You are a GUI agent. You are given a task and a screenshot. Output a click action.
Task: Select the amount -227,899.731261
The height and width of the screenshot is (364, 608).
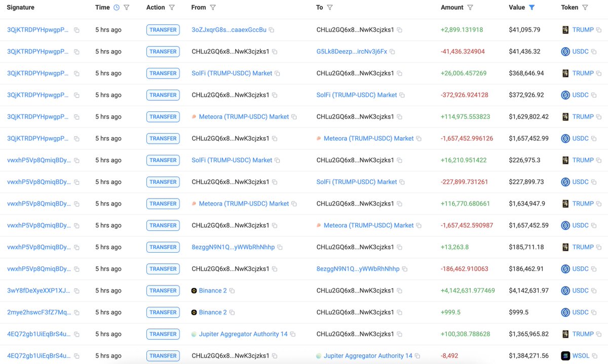[465, 182]
